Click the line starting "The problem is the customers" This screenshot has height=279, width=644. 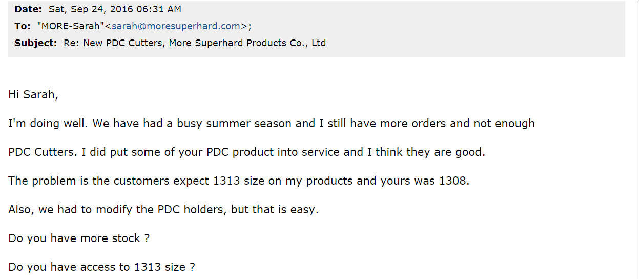(x=239, y=181)
